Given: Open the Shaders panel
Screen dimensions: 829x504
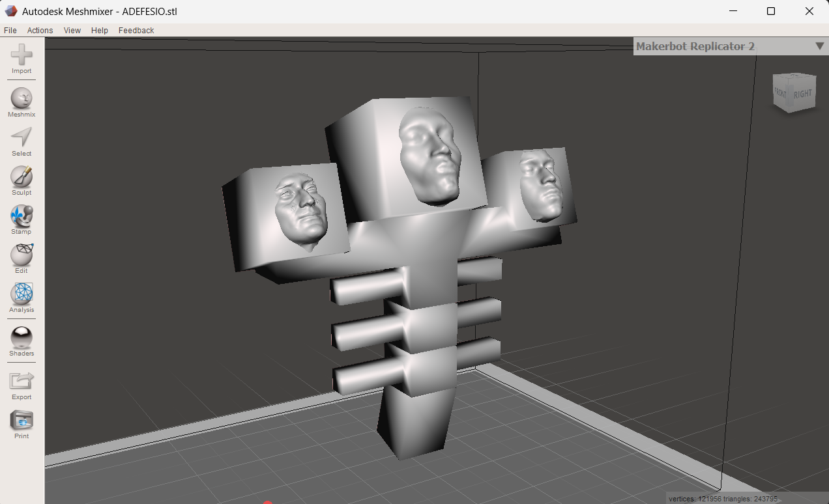Looking at the screenshot, I should pyautogui.click(x=22, y=341).
